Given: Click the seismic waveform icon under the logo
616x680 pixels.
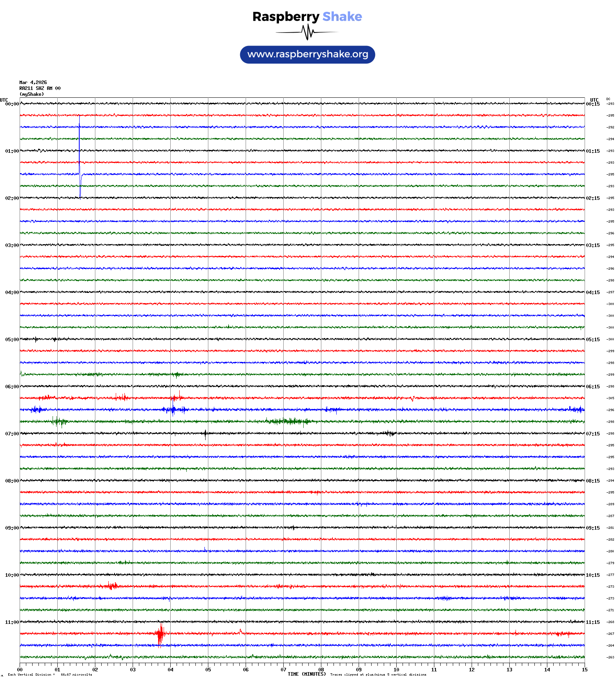Looking at the screenshot, I should tap(307, 32).
